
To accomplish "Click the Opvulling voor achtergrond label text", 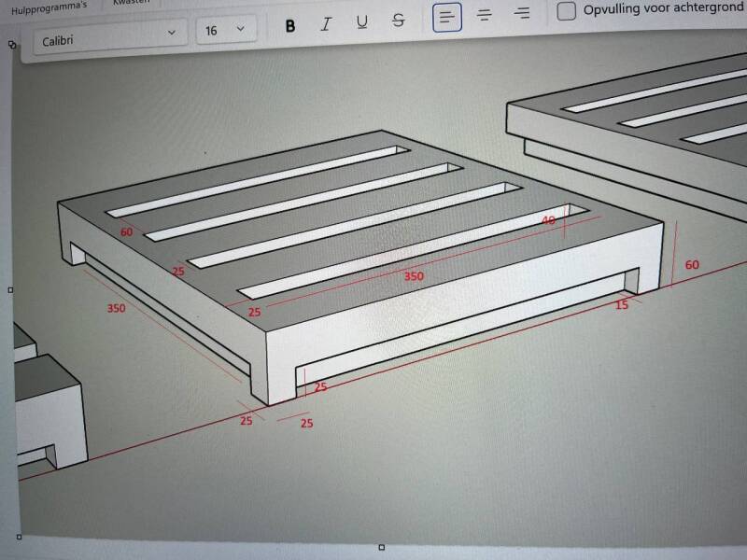I will click(x=663, y=9).
